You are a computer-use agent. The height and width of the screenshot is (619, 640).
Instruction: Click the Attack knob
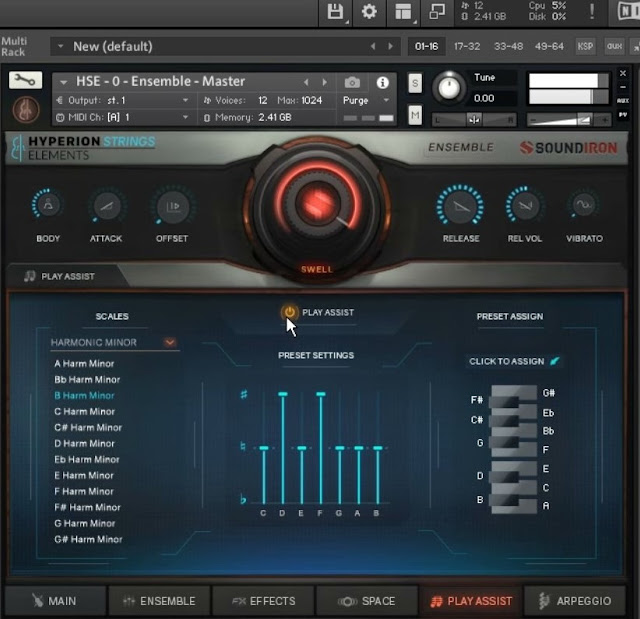click(107, 206)
